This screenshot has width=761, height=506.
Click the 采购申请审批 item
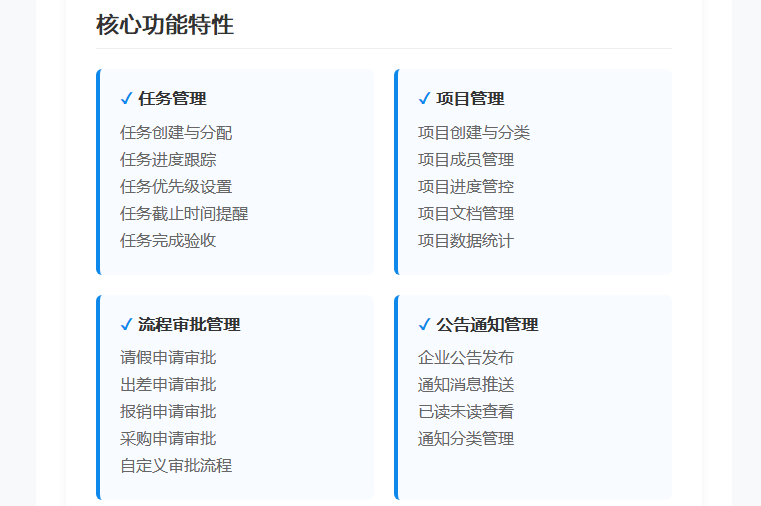click(168, 439)
